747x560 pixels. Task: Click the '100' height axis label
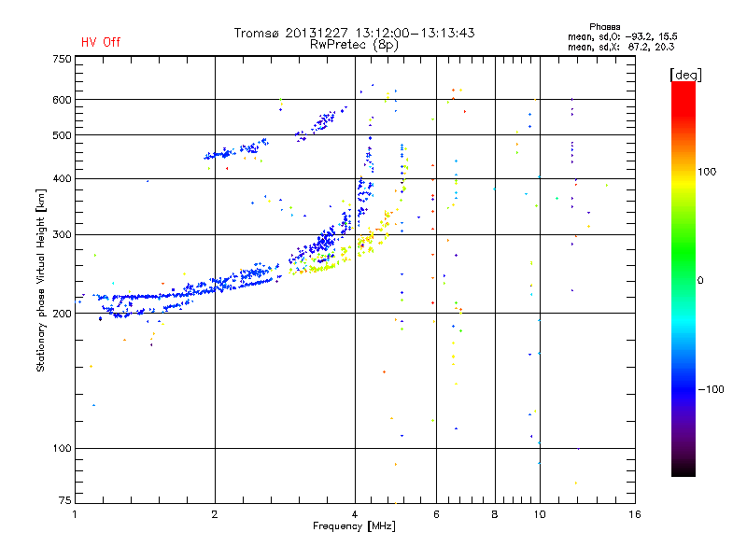click(62, 449)
